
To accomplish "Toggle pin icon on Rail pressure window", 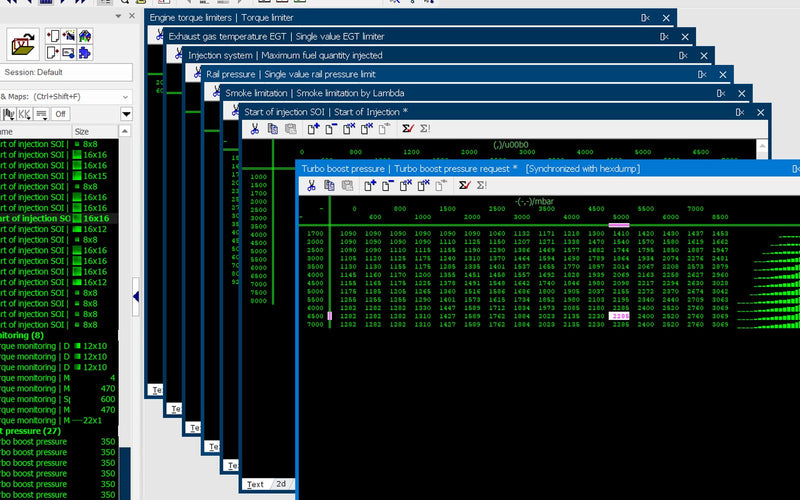I will [702, 74].
